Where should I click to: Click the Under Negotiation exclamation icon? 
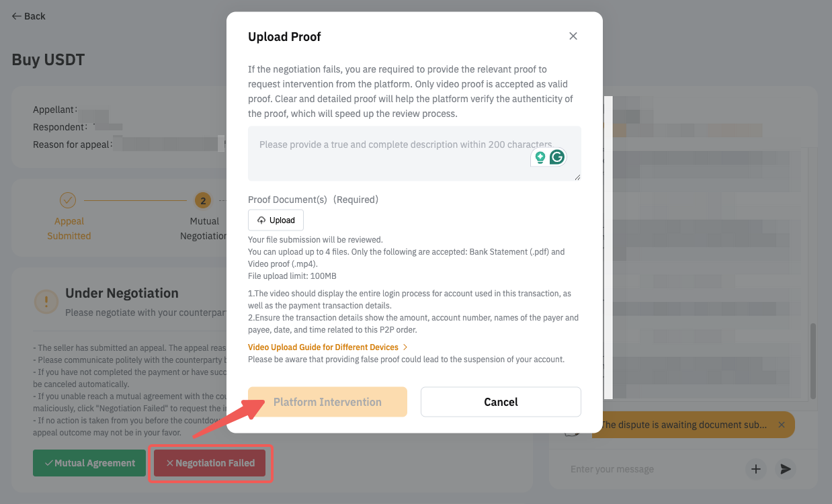tap(46, 300)
